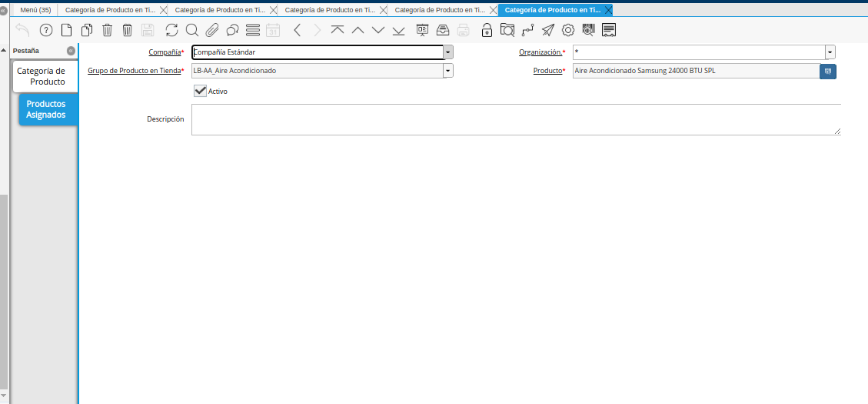Open the gear process icon
The image size is (868, 404).
pos(568,30)
